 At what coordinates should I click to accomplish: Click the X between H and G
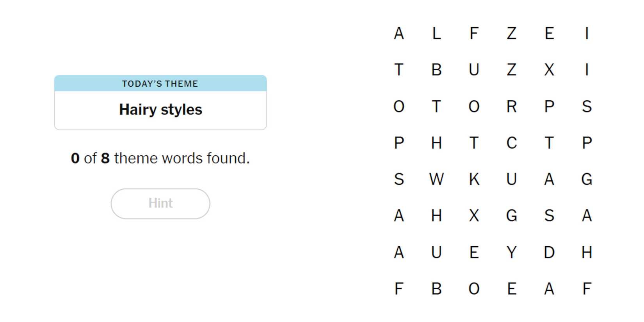tap(474, 216)
